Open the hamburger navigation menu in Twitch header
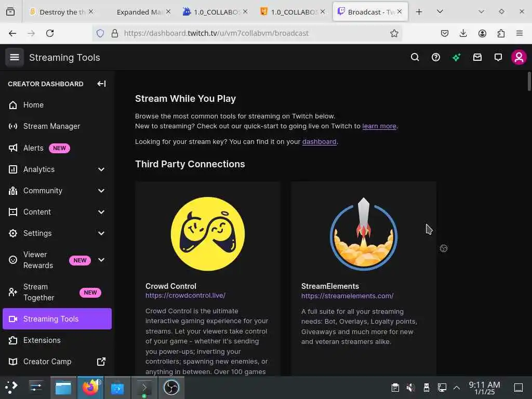532x399 pixels. [x=14, y=57]
